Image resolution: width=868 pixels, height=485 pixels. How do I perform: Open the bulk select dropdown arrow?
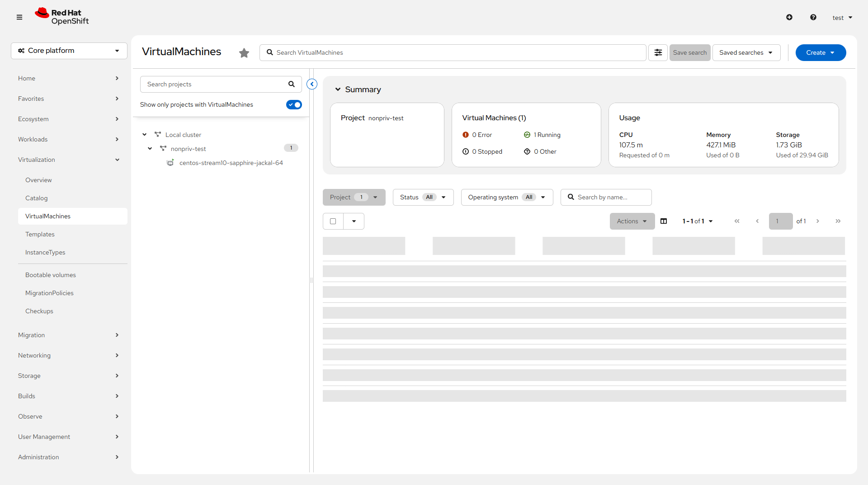[354, 221]
